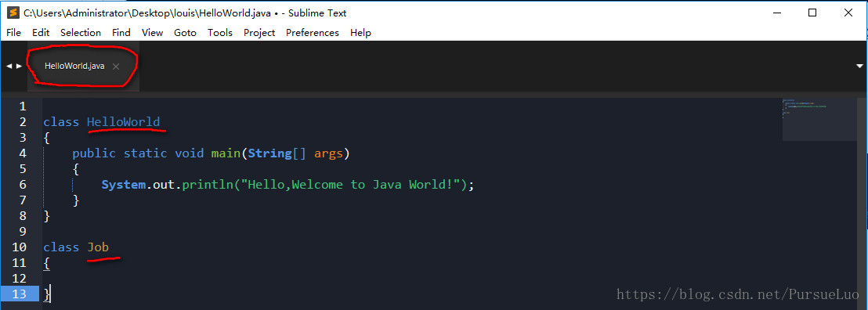The height and width of the screenshot is (310, 868).
Task: Click 'class' keyword on line 10
Action: tap(61, 247)
